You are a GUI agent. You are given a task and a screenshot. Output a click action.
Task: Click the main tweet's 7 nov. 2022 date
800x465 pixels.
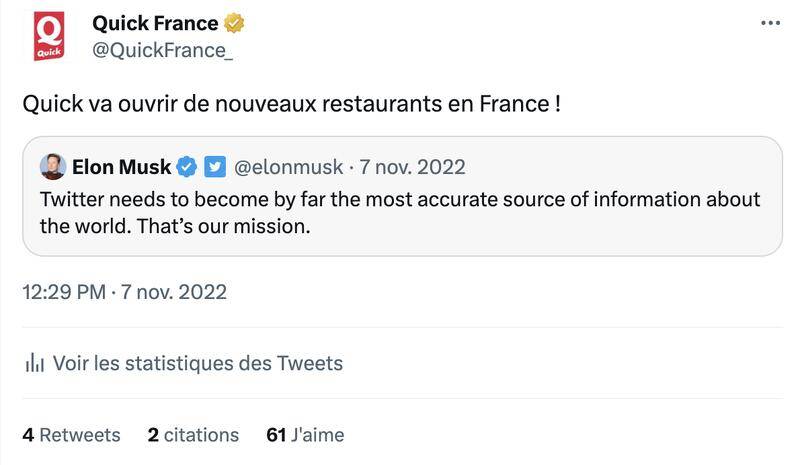174,292
